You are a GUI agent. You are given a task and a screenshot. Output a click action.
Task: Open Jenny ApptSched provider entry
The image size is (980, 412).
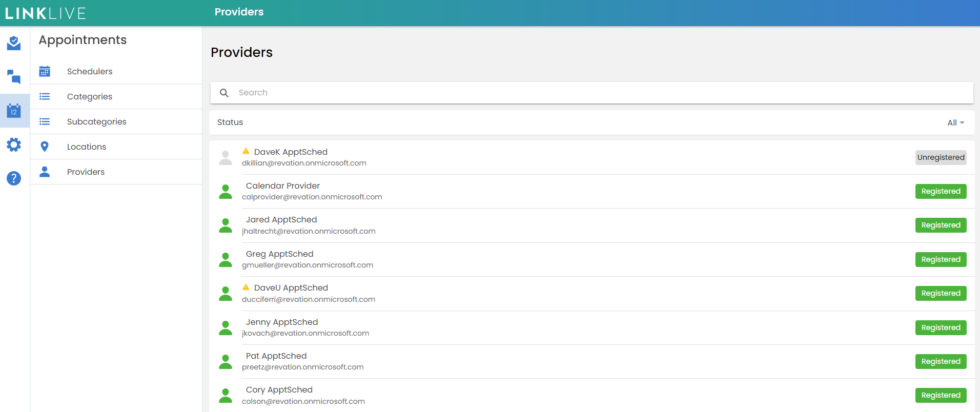pos(282,322)
